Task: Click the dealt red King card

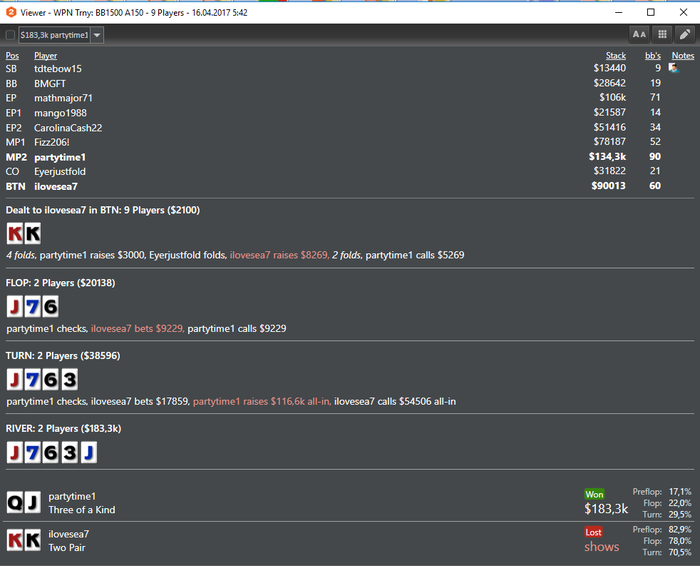Action: pos(15,233)
